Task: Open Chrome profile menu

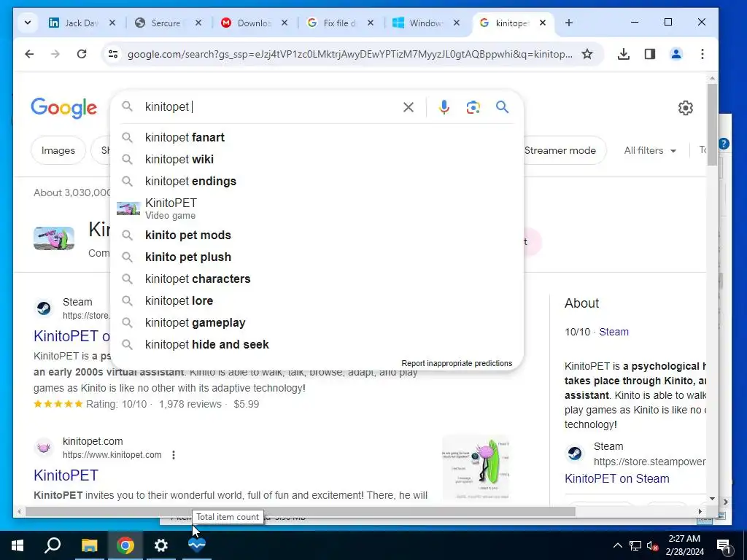Action: [x=676, y=54]
